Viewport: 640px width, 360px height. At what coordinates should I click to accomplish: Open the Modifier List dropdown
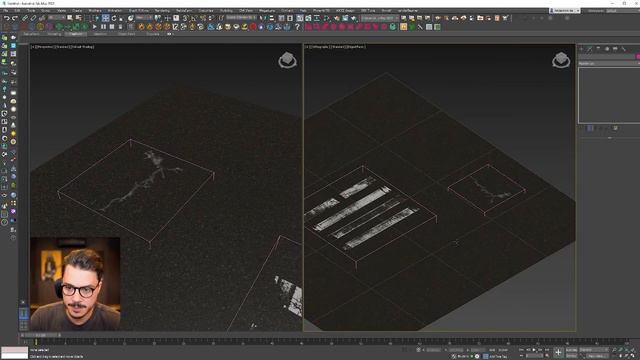coord(609,63)
